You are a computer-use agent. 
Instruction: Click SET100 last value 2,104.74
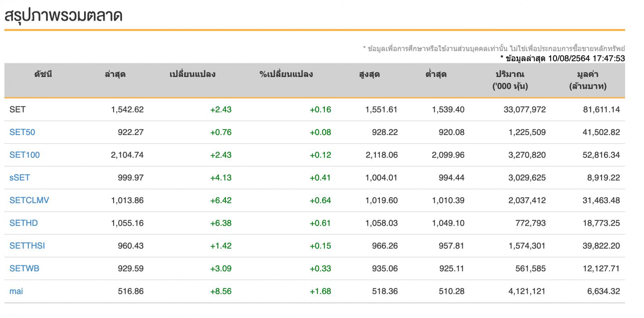127,155
